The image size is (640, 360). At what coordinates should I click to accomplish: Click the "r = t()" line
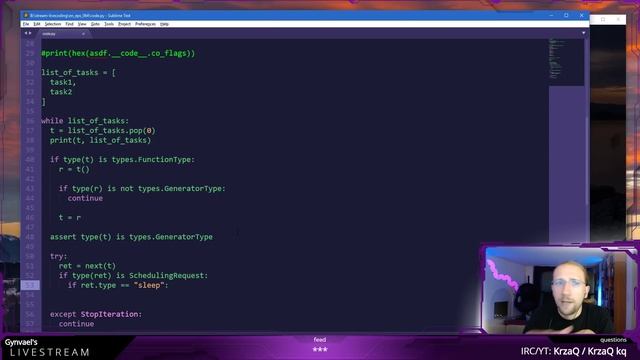(74, 169)
